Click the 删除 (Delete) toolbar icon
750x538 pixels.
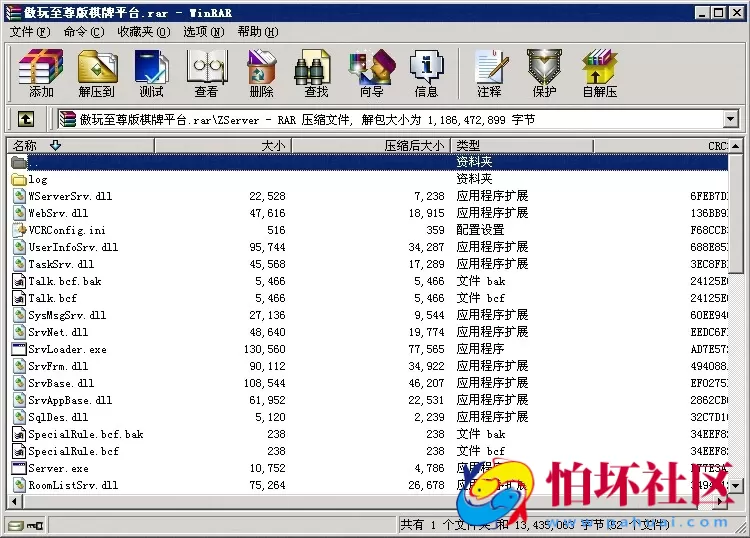tap(262, 73)
